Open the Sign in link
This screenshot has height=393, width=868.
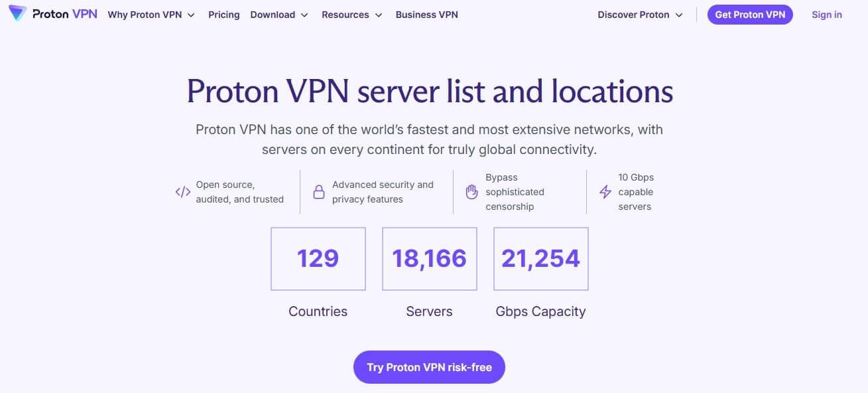[x=826, y=14]
